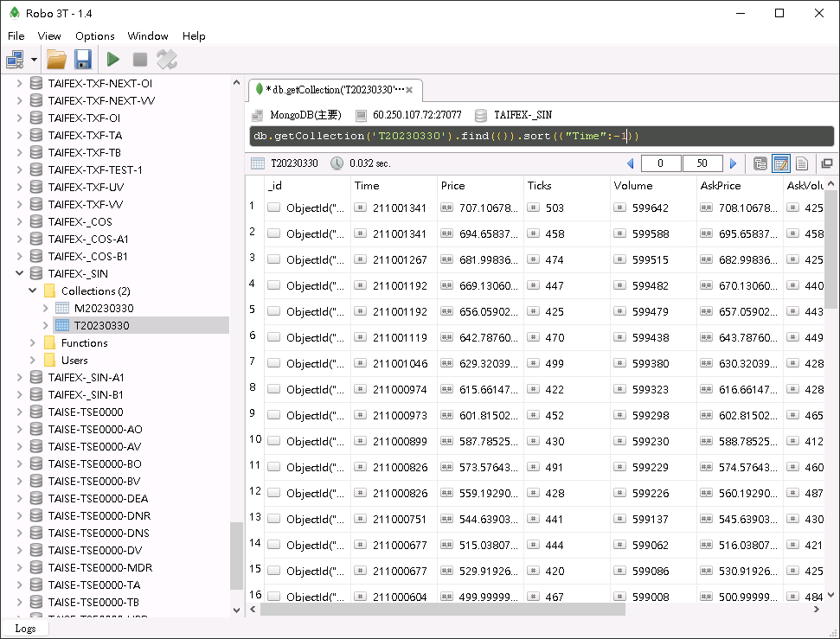840x639 pixels.
Task: Open the File menu
Action: click(16, 36)
